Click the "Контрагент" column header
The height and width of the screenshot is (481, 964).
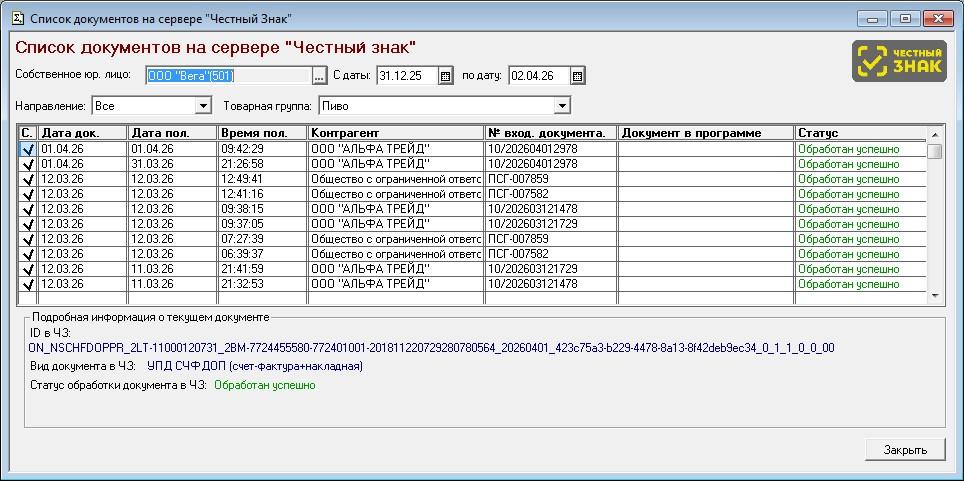pos(397,133)
